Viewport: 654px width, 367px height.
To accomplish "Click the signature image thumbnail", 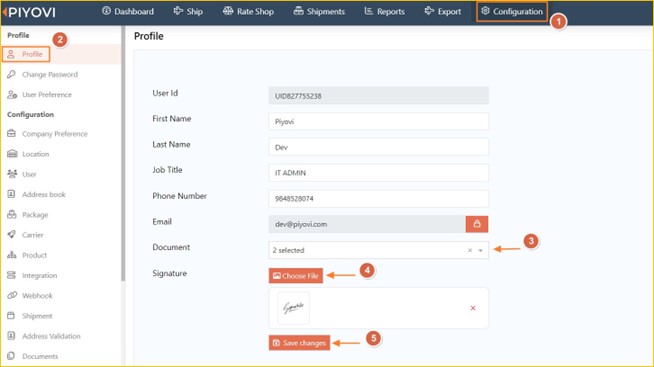I will point(294,308).
